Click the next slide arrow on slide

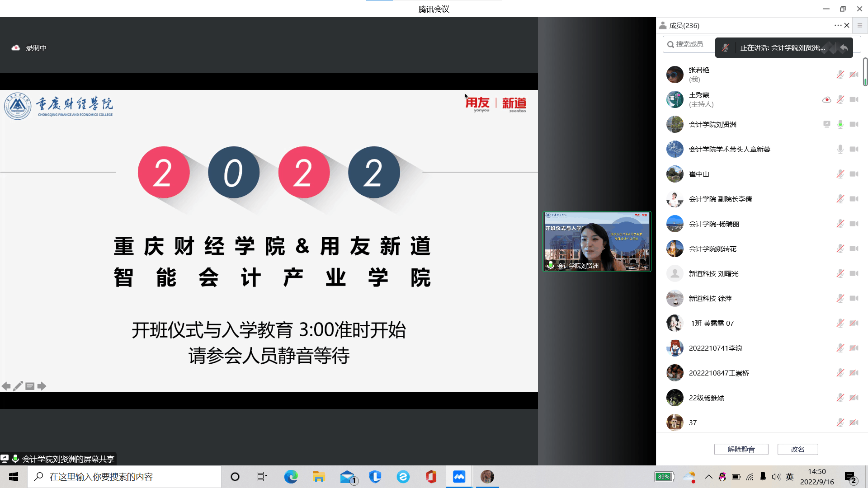42,386
